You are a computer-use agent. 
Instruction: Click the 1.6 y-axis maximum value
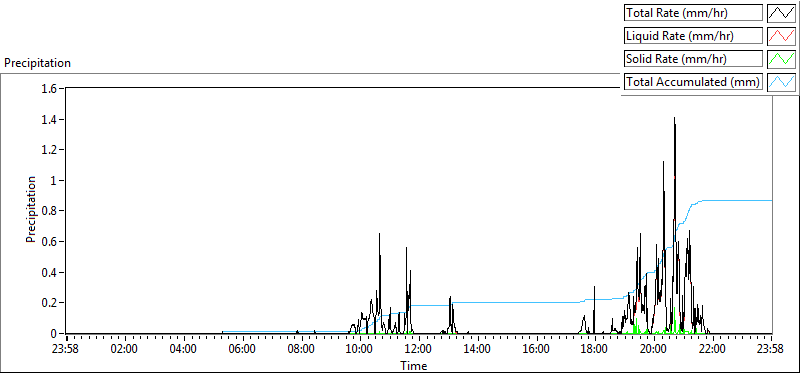click(51, 89)
